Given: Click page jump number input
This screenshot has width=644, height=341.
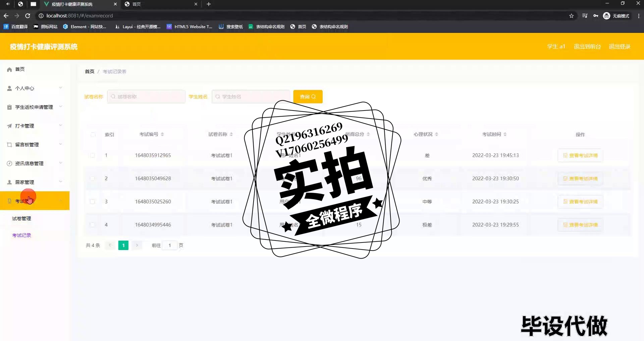Looking at the screenshot, I should click(170, 245).
